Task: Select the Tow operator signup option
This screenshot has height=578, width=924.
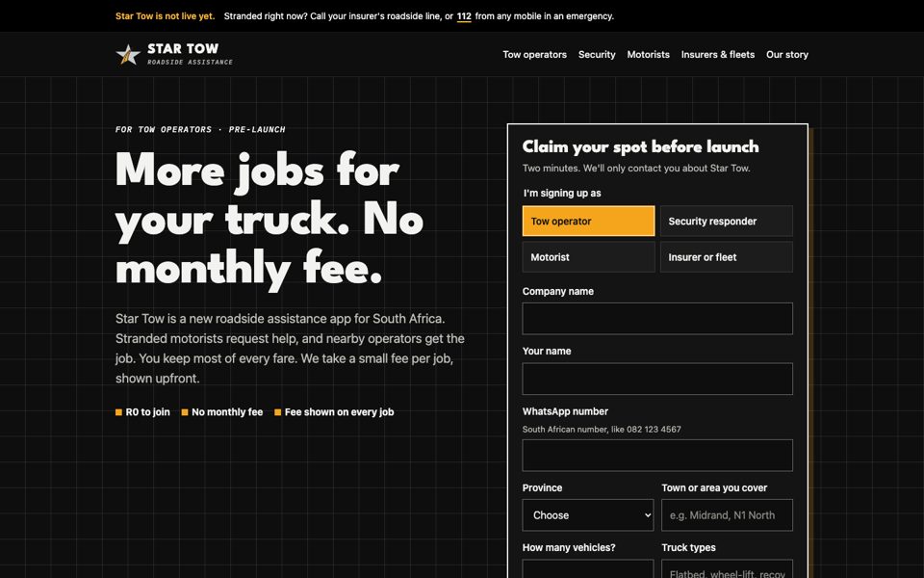Action: coord(588,222)
